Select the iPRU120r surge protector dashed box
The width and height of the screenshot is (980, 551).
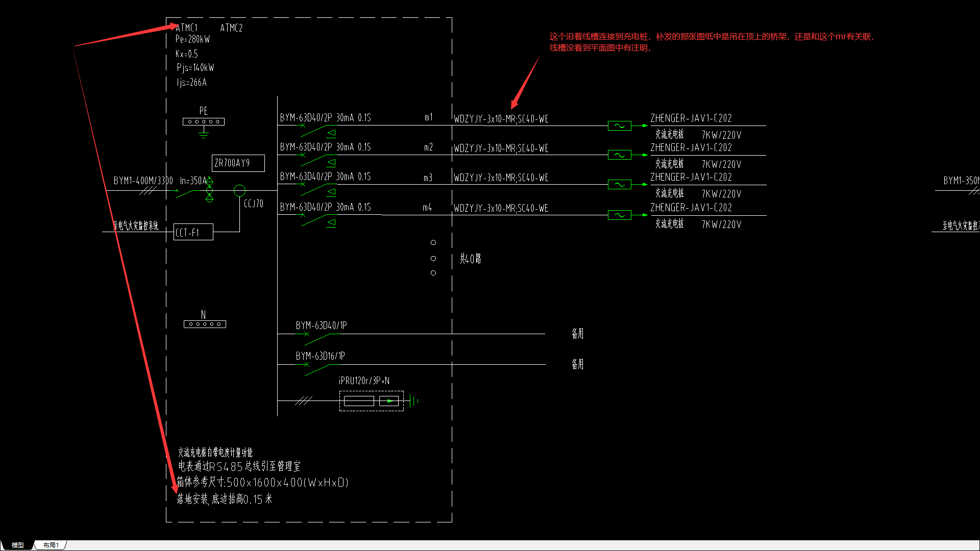click(372, 401)
